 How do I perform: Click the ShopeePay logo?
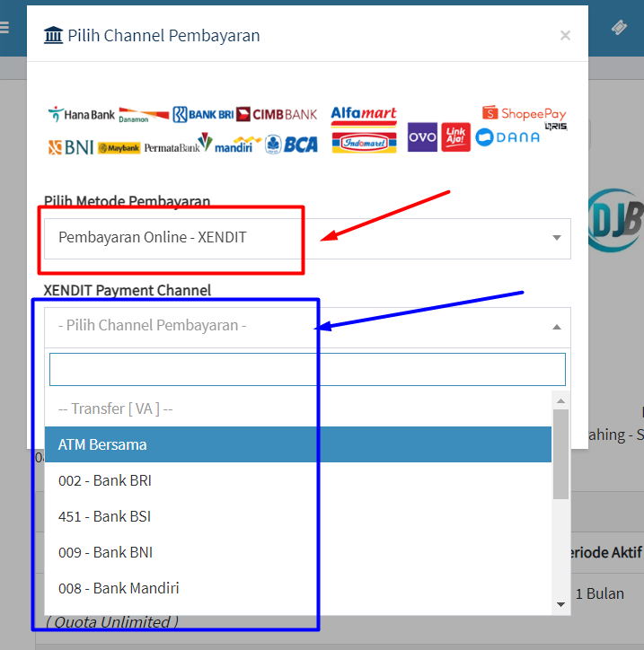(x=525, y=113)
